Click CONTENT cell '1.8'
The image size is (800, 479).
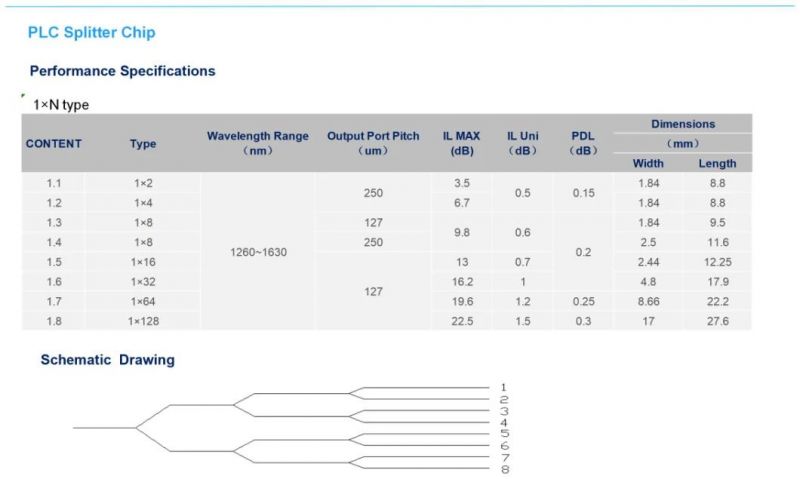click(54, 321)
